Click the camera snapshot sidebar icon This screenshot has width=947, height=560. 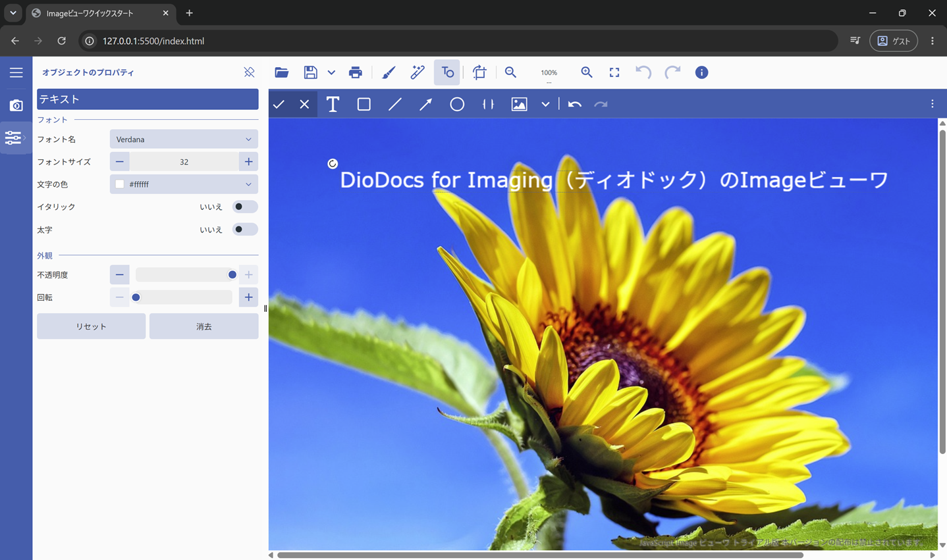click(16, 105)
